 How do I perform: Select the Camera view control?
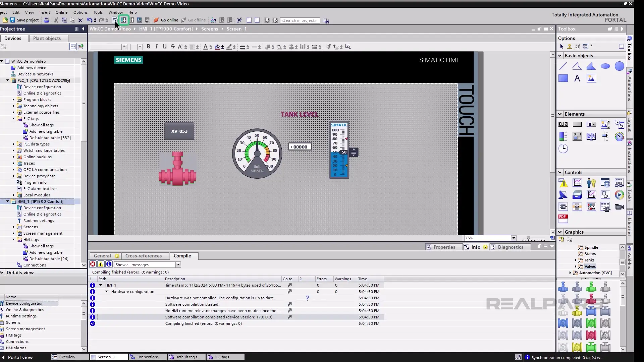[x=620, y=207]
